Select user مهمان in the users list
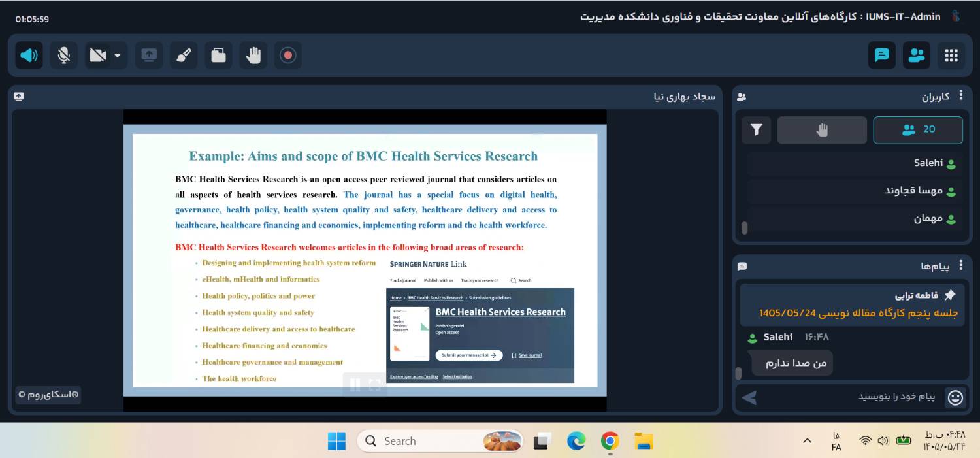 855,219
